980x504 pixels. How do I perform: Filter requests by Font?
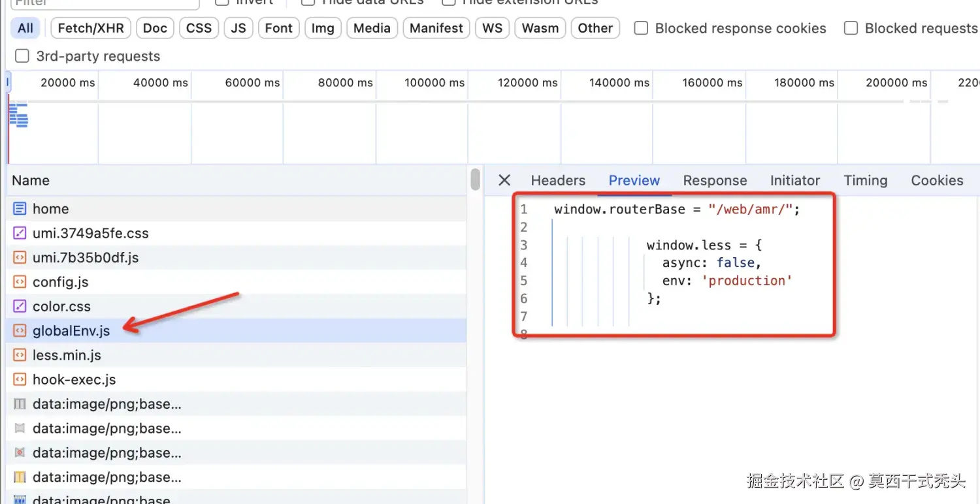(x=279, y=28)
